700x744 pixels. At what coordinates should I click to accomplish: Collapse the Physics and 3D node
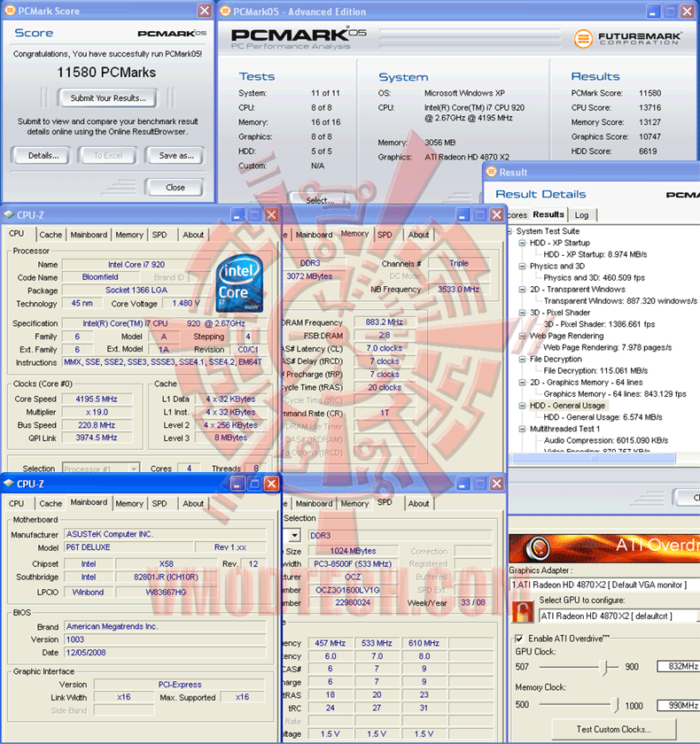[x=522, y=267]
